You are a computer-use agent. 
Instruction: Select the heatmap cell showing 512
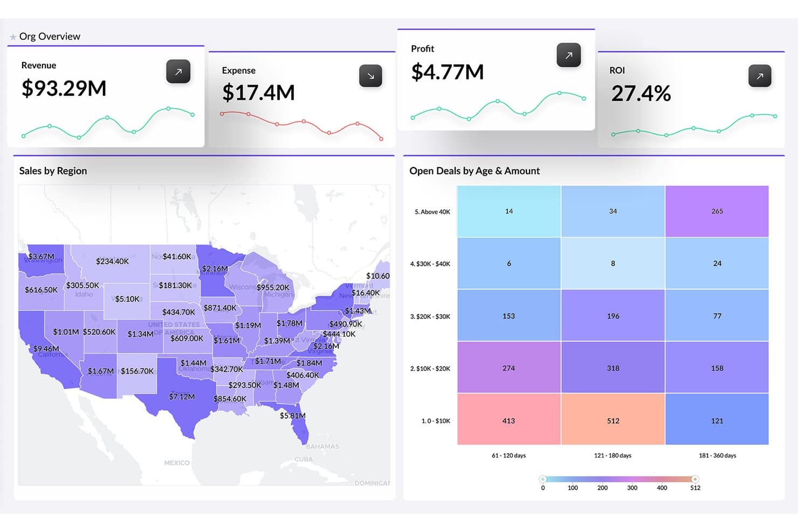tap(613, 419)
